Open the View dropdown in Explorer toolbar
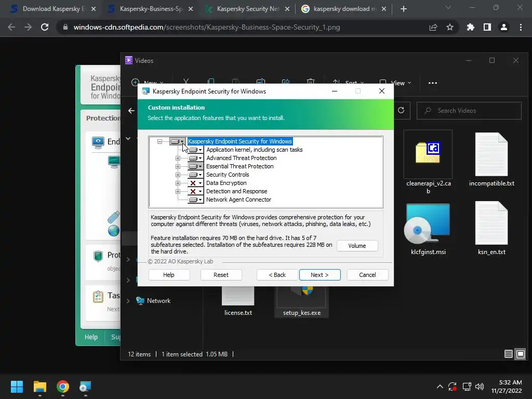532x399 pixels. pyautogui.click(x=395, y=83)
